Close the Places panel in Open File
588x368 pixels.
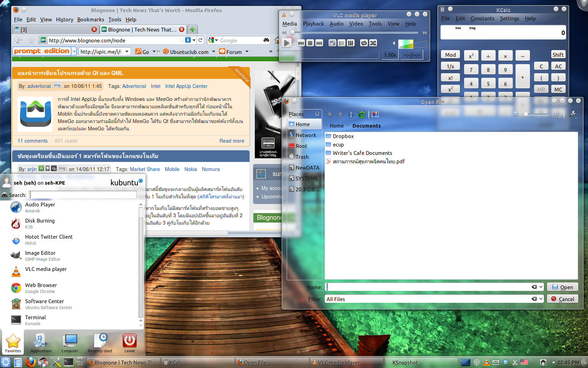coord(317,114)
